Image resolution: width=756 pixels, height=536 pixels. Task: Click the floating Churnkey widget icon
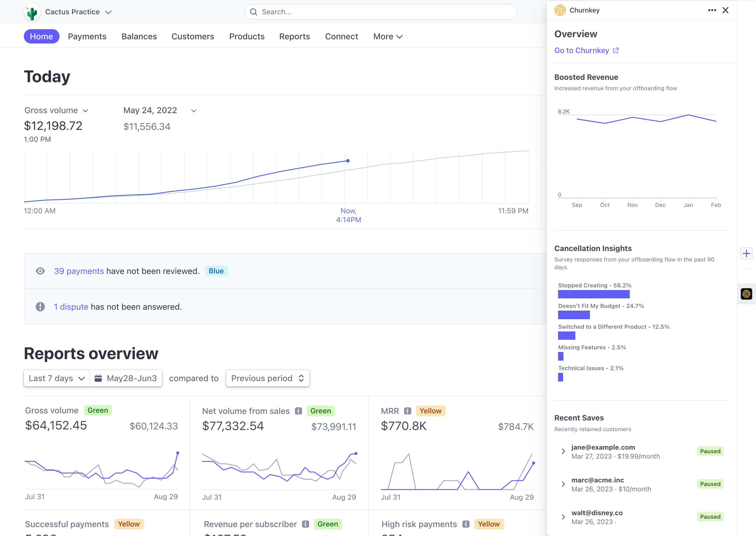[x=746, y=294]
